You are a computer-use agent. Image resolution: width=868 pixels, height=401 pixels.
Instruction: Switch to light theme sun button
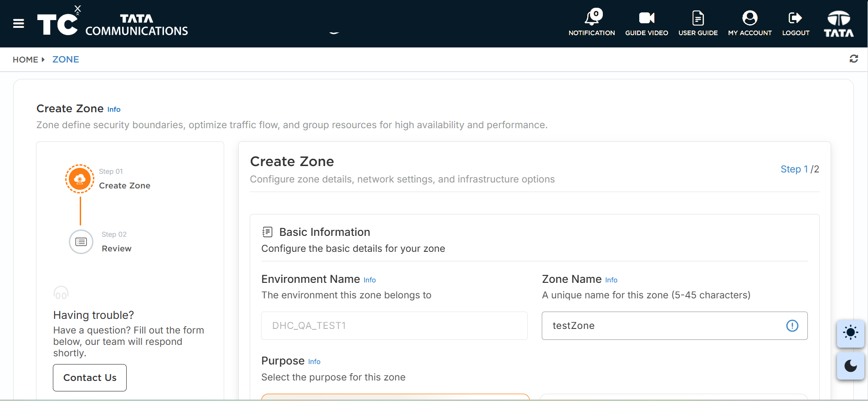click(x=850, y=333)
